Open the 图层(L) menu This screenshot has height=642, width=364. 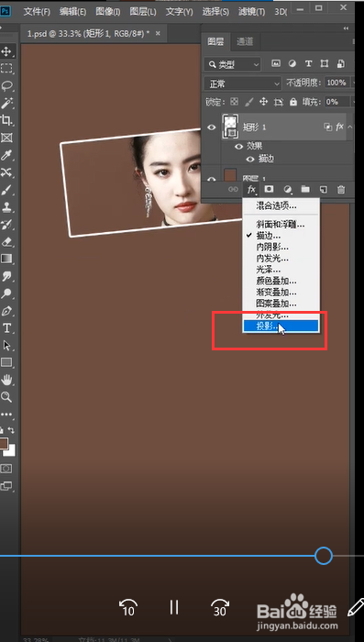click(x=143, y=11)
